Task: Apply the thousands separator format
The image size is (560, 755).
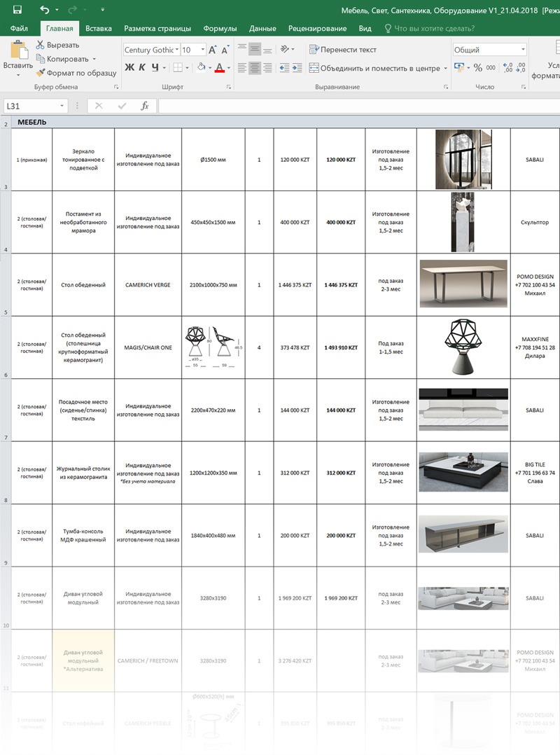Action: [x=491, y=67]
